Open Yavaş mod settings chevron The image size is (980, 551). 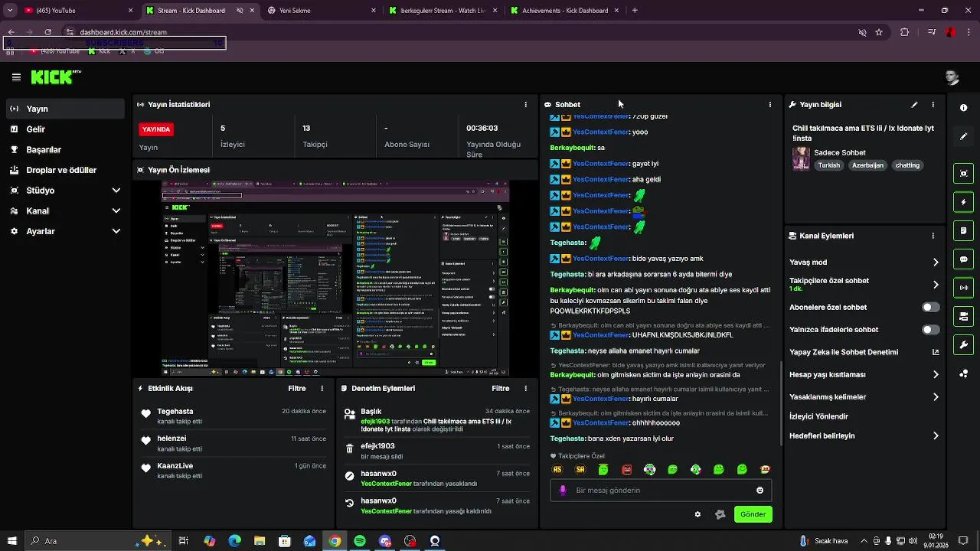coord(936,262)
